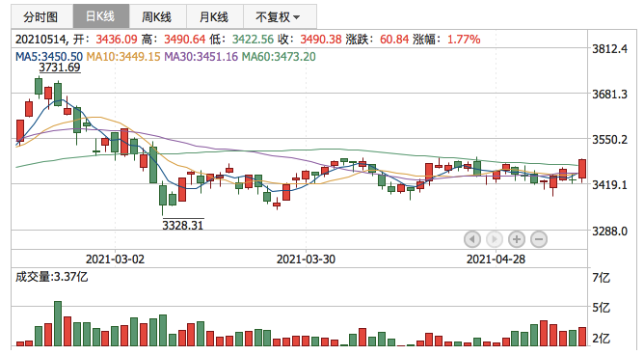The image size is (644, 355).
Task: Click the 3288.0 price axis value
Action: pos(609,231)
